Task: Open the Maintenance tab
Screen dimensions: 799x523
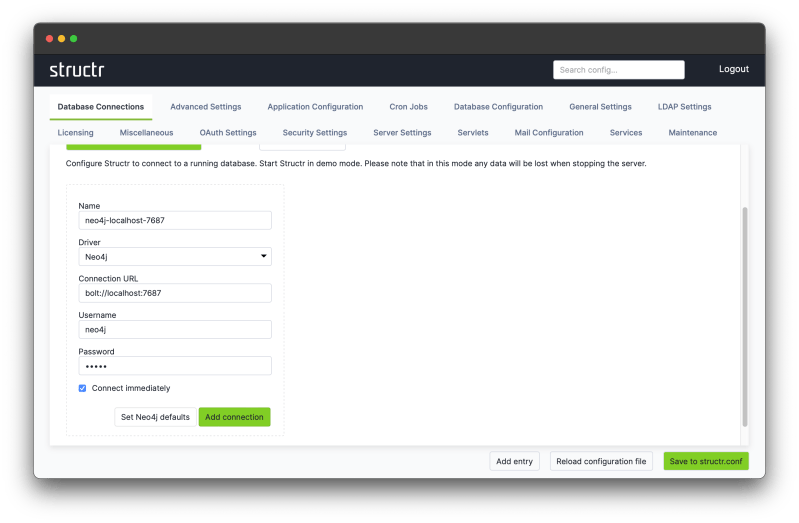Action: pos(693,133)
